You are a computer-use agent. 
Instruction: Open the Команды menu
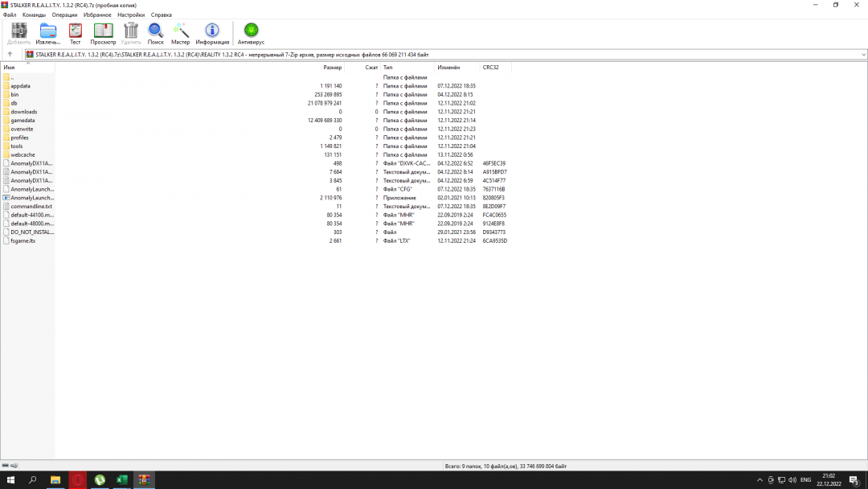coord(34,15)
